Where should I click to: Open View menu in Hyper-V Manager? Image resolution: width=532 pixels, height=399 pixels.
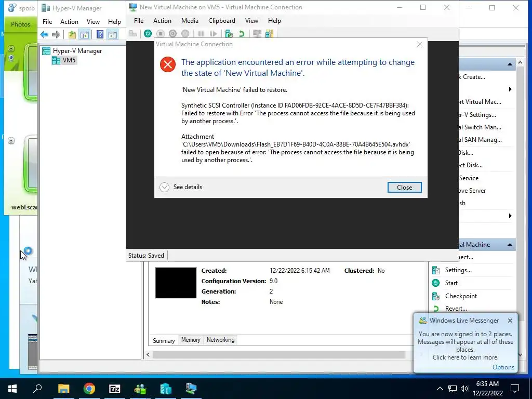[x=93, y=22]
